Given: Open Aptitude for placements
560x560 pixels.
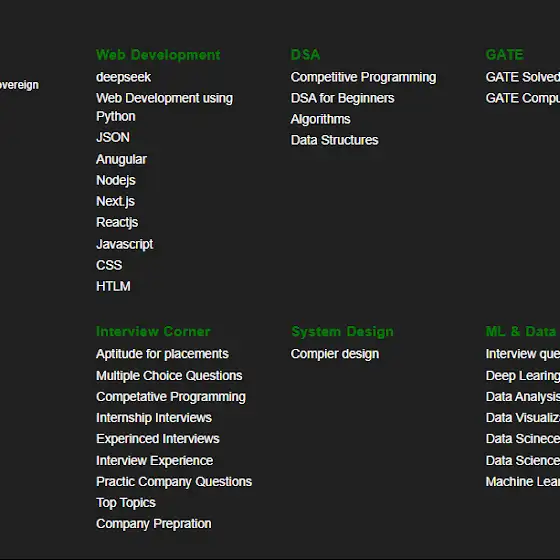Looking at the screenshot, I should point(162,354).
